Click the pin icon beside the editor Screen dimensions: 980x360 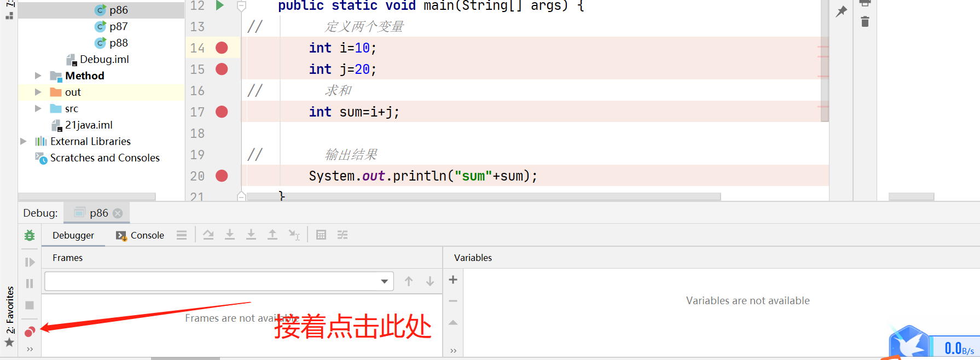tap(841, 11)
